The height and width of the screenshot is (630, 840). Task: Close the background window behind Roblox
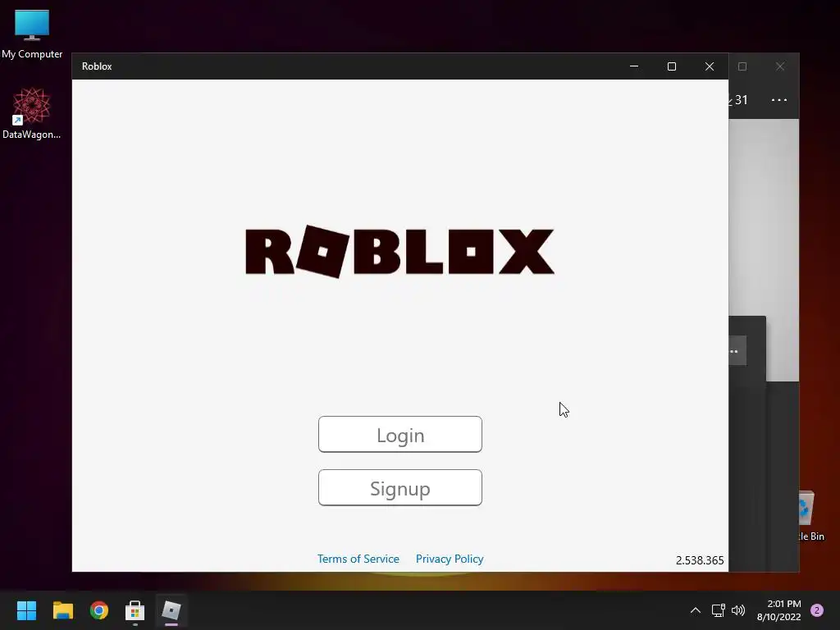tap(780, 66)
